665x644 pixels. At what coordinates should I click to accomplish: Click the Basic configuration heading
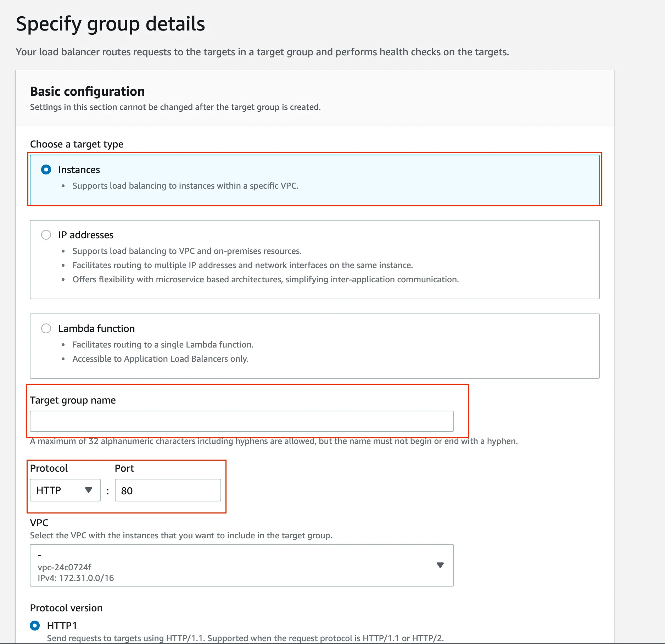click(x=87, y=91)
